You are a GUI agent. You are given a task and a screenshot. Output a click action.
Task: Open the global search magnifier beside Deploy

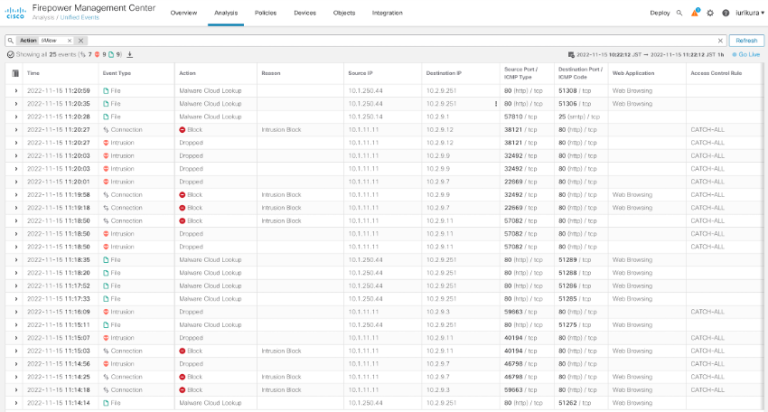679,13
